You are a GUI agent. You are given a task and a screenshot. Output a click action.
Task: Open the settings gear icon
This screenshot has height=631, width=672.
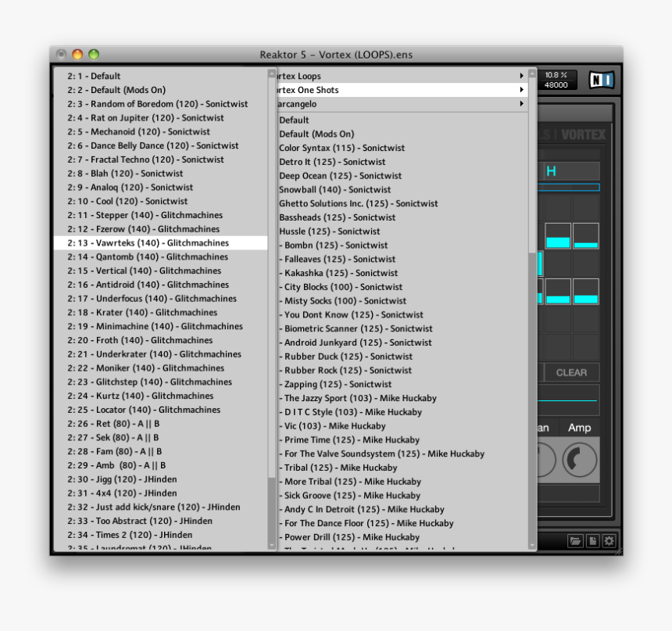pyautogui.click(x=609, y=540)
